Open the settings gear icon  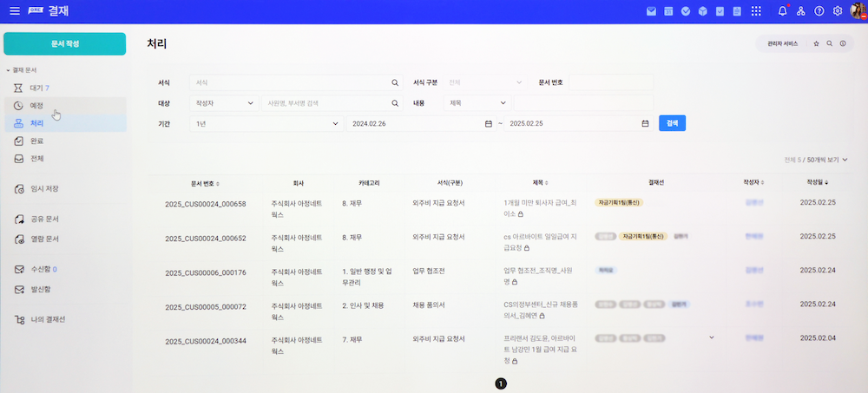pos(838,11)
